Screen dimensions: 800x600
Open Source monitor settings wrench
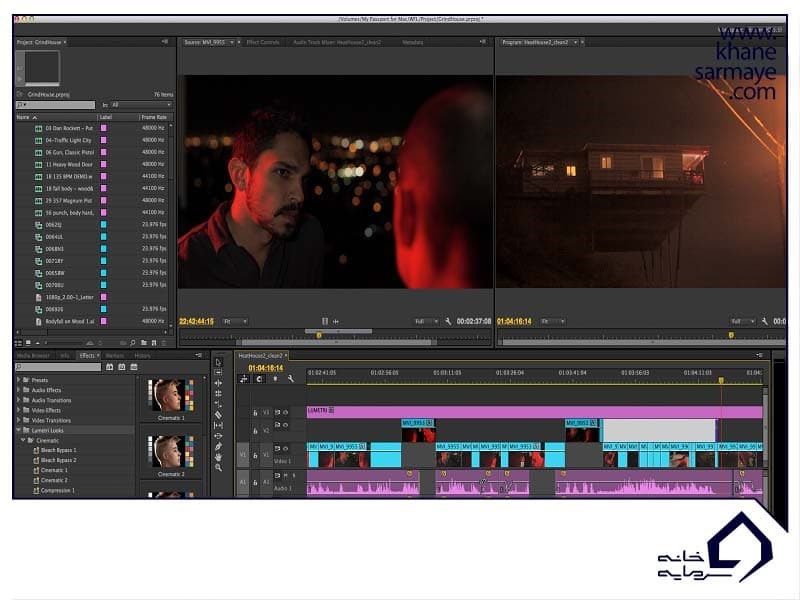(x=448, y=321)
